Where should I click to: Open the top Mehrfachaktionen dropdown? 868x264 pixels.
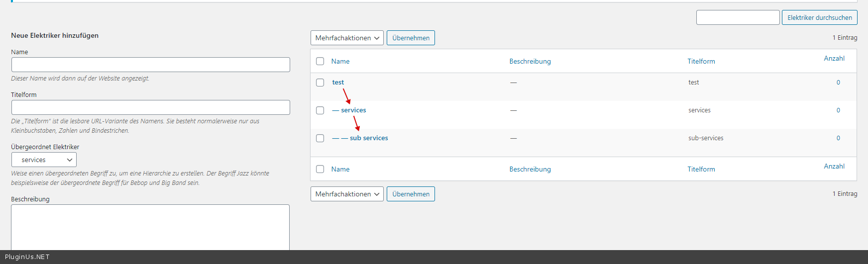[x=347, y=38]
